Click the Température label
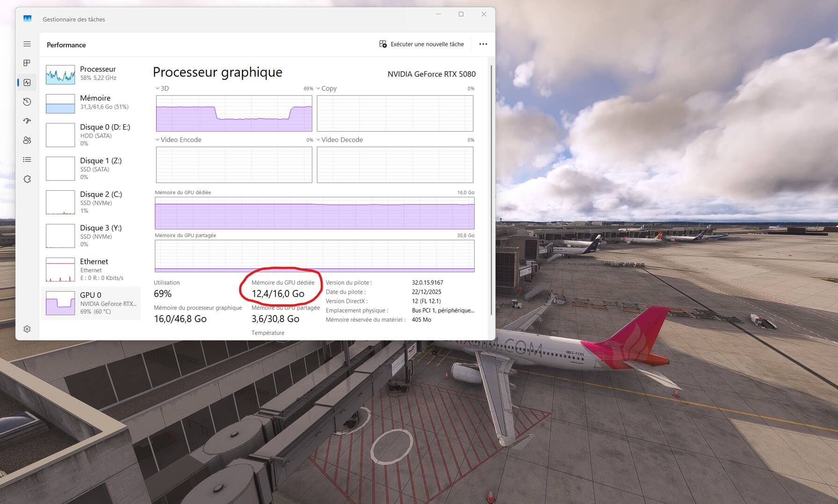Viewport: 838px width, 504px height. (268, 333)
